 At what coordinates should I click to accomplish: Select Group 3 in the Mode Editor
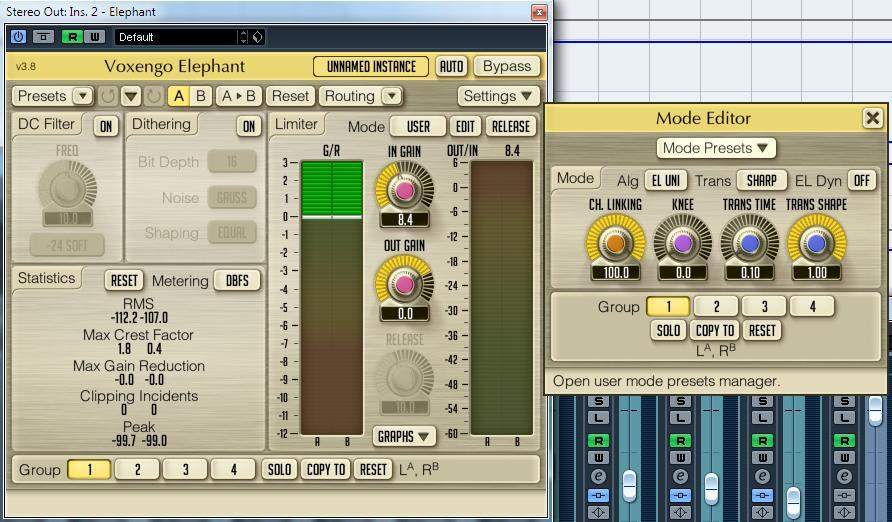tap(764, 306)
